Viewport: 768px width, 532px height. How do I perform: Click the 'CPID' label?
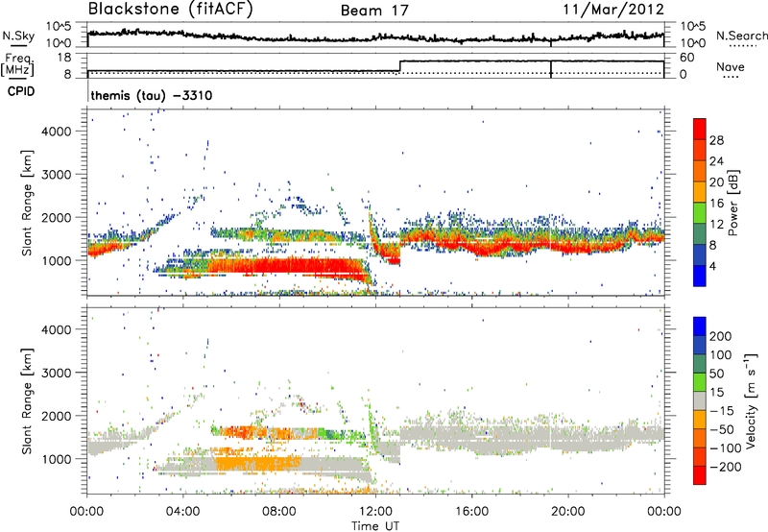(x=21, y=91)
